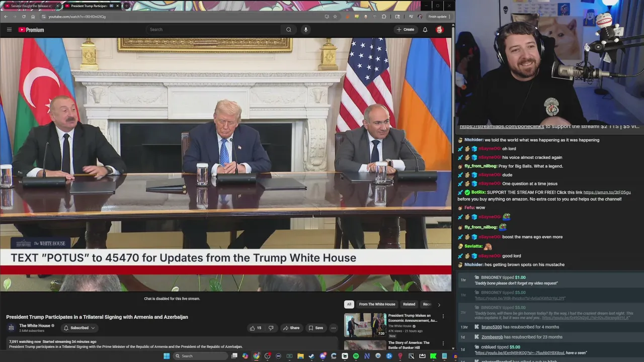The image size is (644, 362).
Task: Bookmark this page with the star icon
Action: (x=335, y=17)
